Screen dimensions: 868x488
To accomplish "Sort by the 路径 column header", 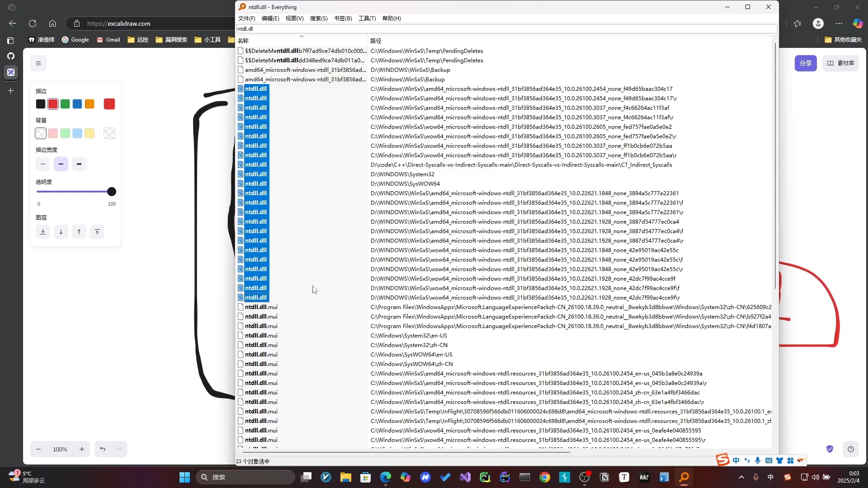I will point(376,41).
